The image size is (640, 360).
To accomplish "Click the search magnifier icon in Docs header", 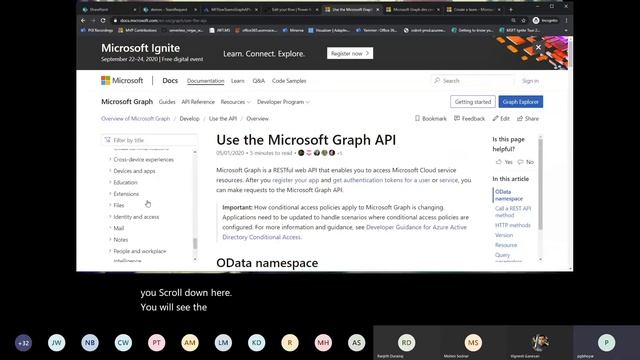I will tap(437, 80).
